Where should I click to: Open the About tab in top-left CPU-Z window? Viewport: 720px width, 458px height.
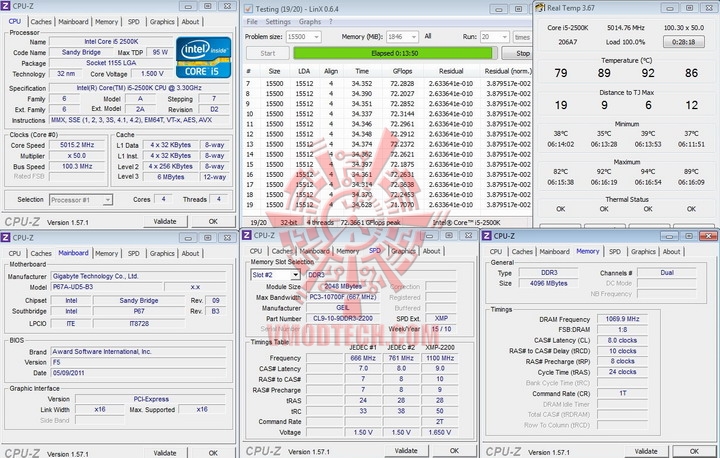(x=190, y=22)
